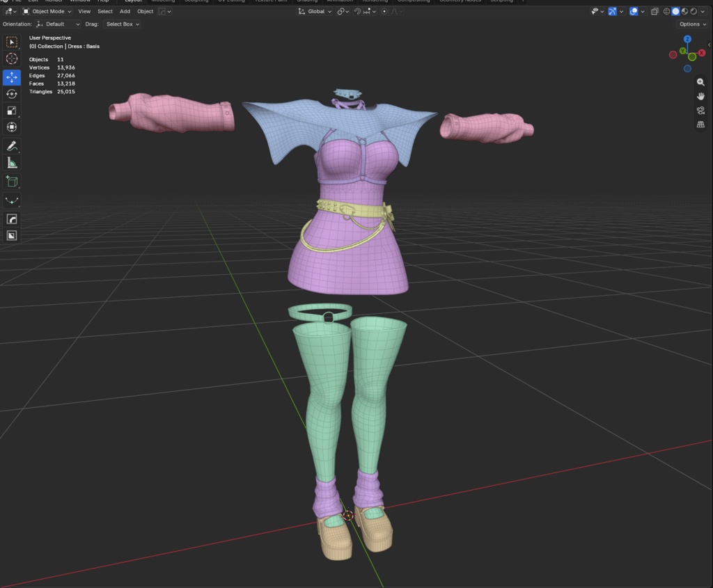Viewport: 713px width, 588px height.
Task: Open the Add menu
Action: [125, 11]
